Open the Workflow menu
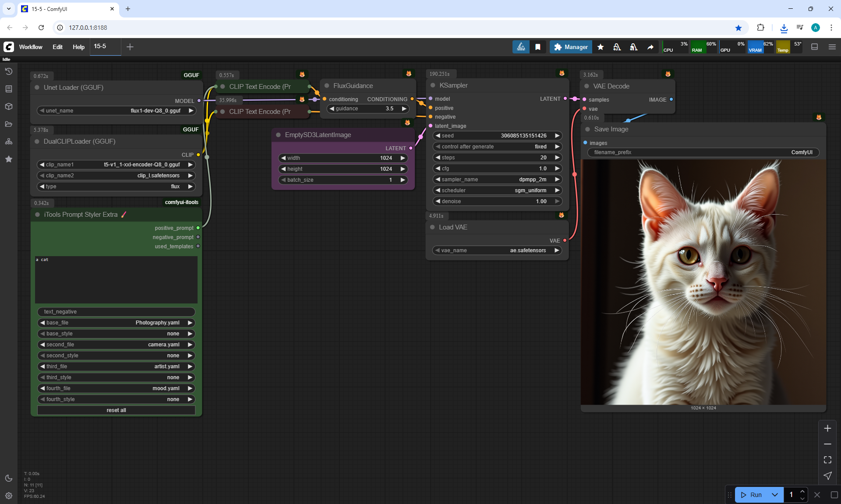 31,47
